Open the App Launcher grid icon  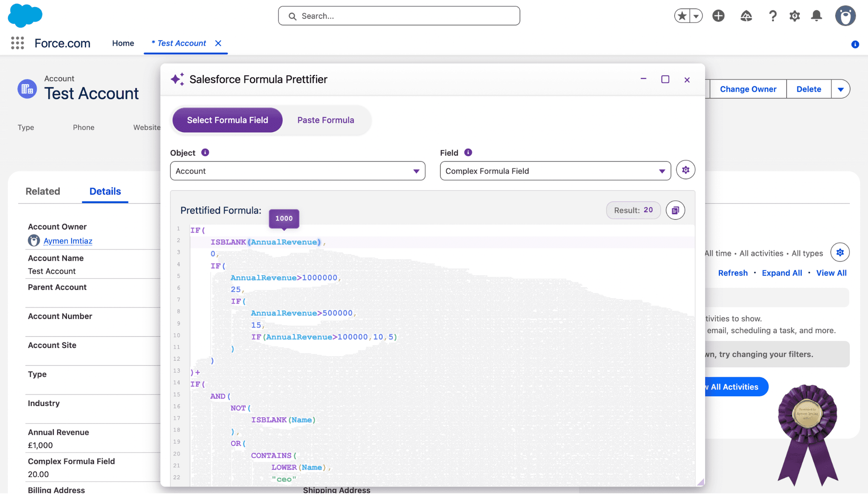click(17, 43)
